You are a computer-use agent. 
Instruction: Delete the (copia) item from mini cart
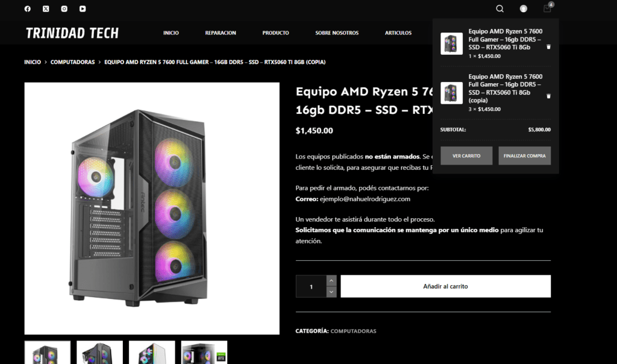548,96
